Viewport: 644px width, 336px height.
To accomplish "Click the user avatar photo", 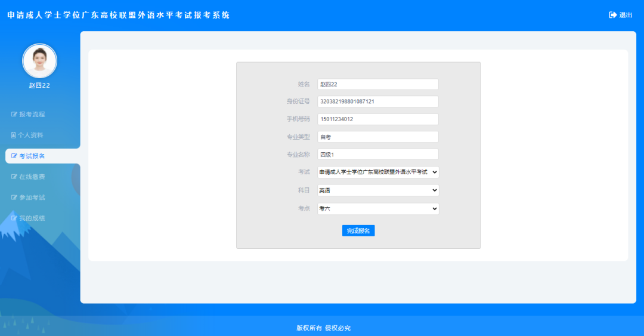I will 39,61.
